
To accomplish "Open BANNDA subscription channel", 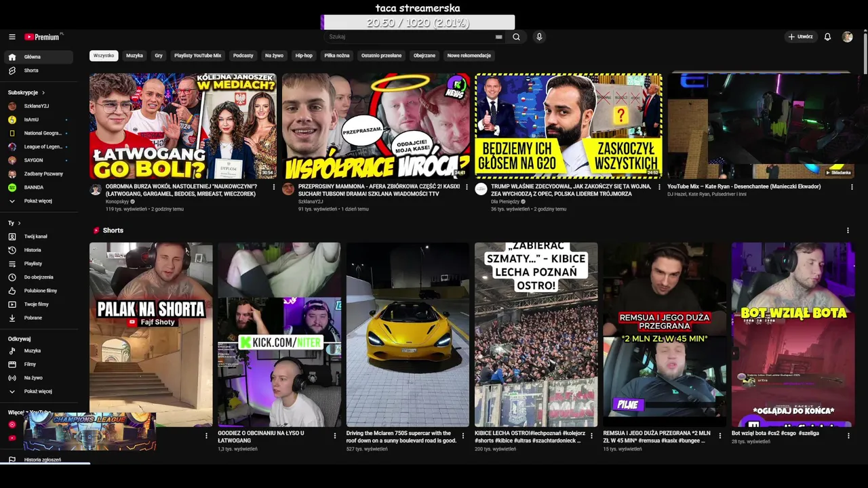I will coord(39,187).
